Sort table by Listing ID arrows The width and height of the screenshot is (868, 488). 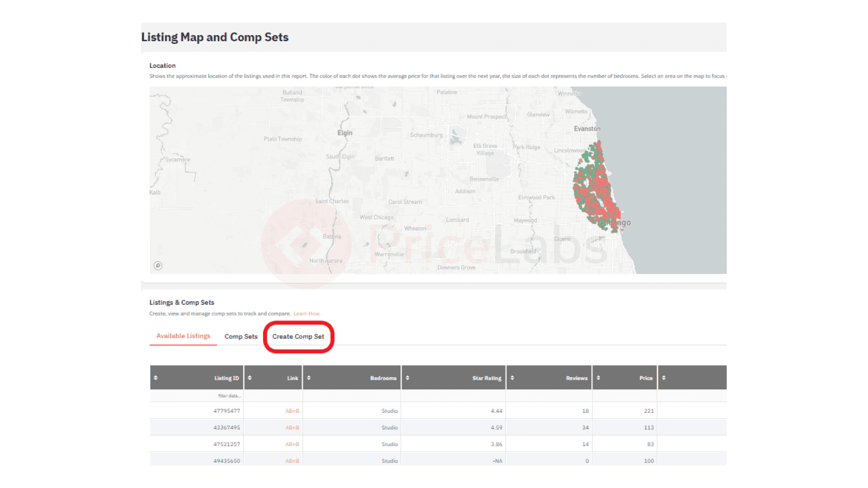pos(156,378)
